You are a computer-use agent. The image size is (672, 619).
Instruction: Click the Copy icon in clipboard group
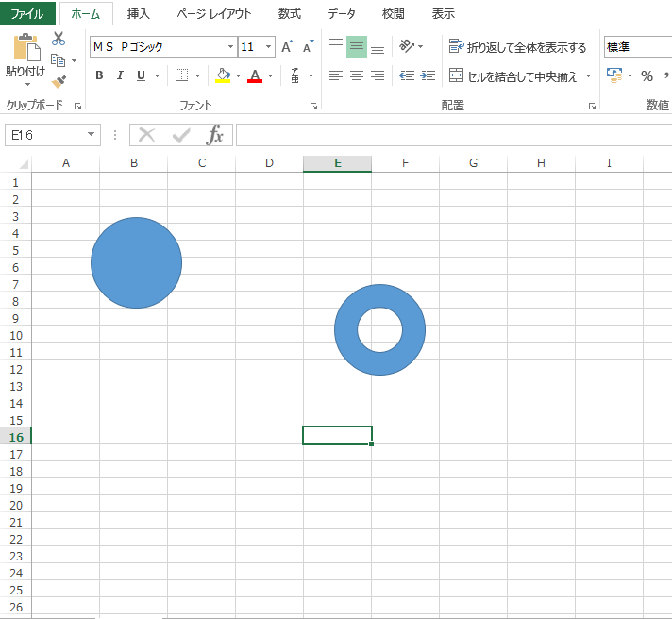58,60
